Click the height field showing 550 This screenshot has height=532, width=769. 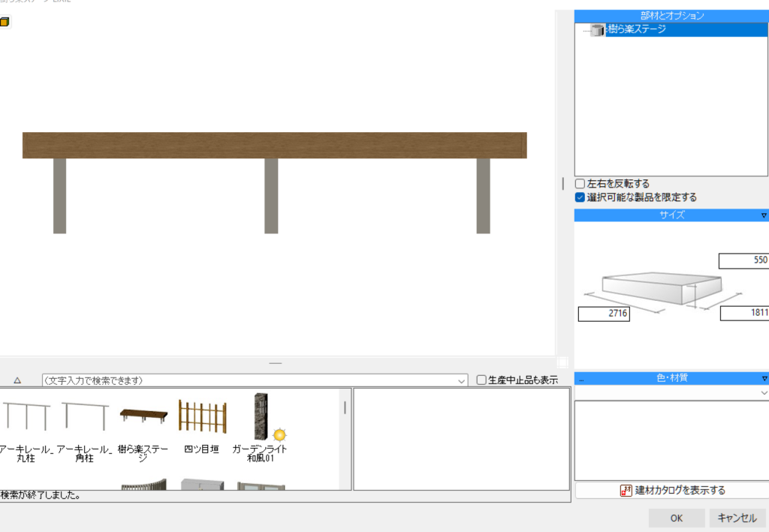[743, 260]
